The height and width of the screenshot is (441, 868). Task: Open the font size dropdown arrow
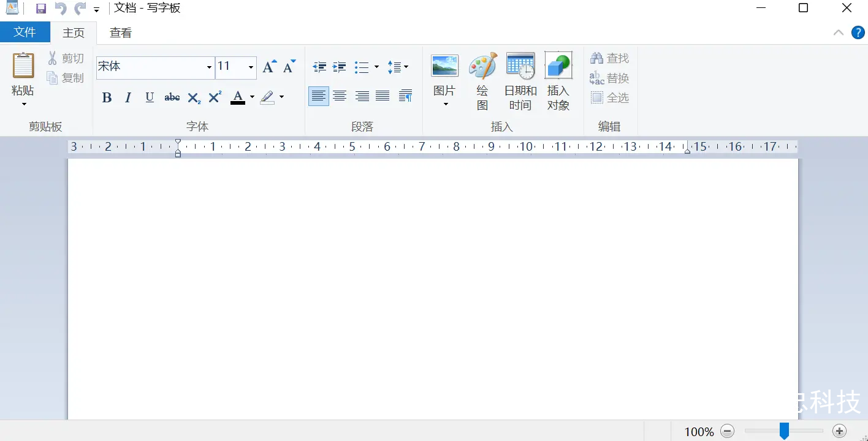coord(251,67)
